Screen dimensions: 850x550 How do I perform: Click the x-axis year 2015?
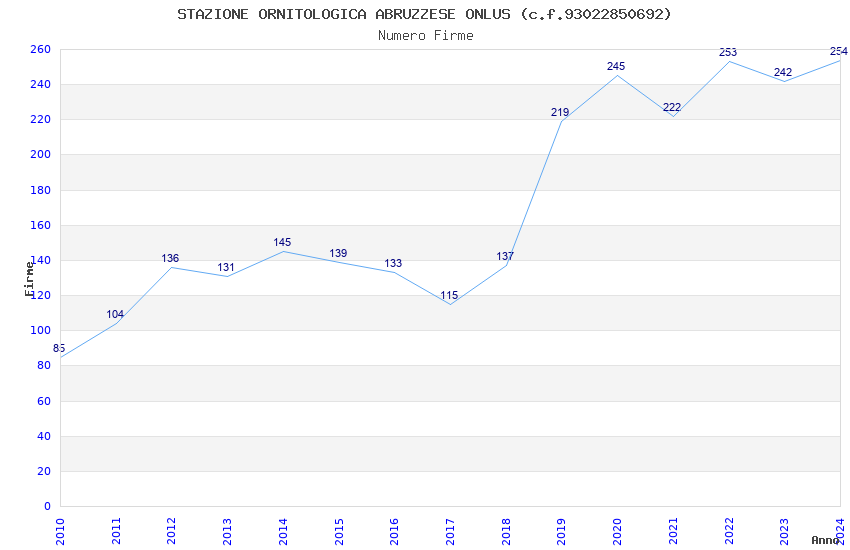coord(339,532)
